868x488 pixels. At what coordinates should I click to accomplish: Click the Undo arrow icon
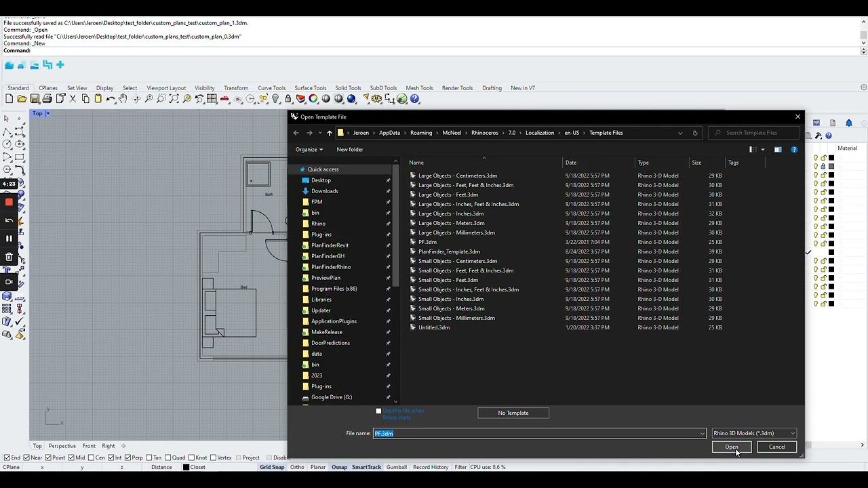pyautogui.click(x=111, y=99)
